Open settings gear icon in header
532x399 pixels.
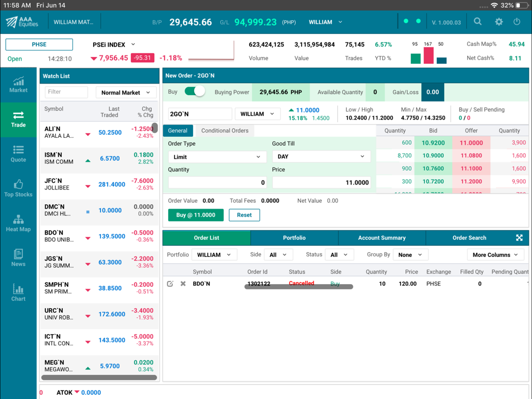(x=499, y=22)
